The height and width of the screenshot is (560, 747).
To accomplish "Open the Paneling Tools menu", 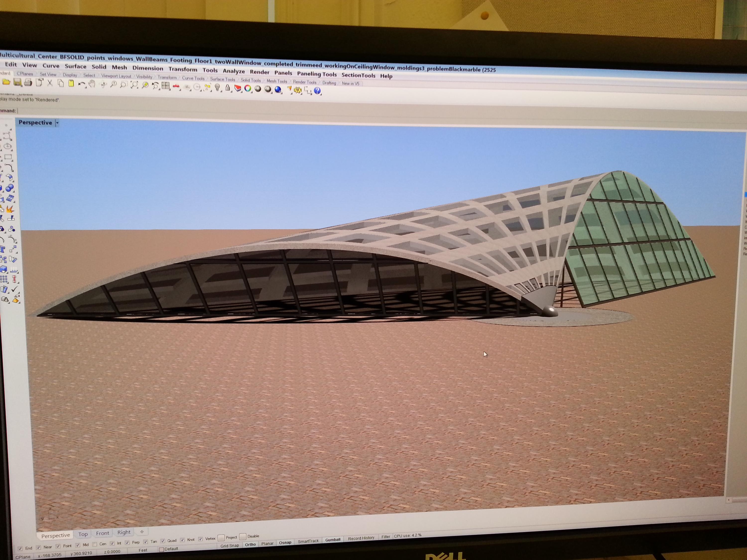I will (x=317, y=74).
